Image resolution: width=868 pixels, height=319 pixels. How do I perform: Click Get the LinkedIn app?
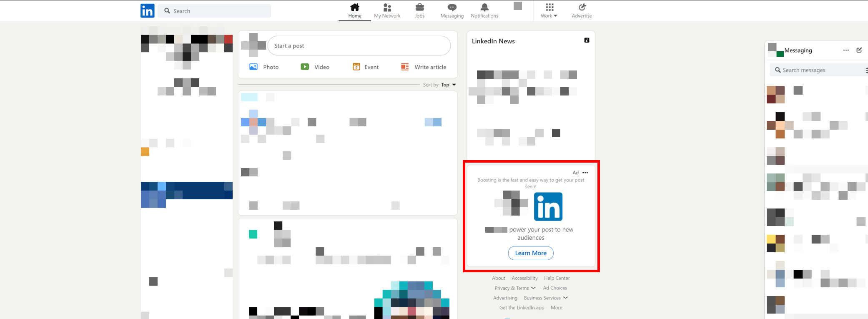coord(522,308)
